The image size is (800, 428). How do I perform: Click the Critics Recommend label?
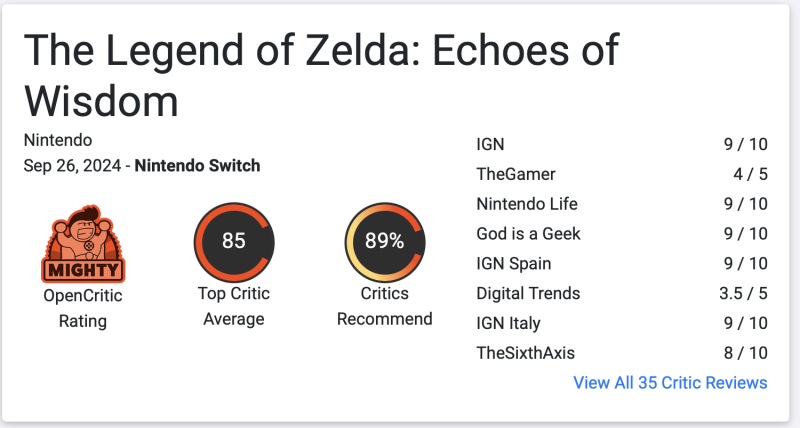coord(384,306)
